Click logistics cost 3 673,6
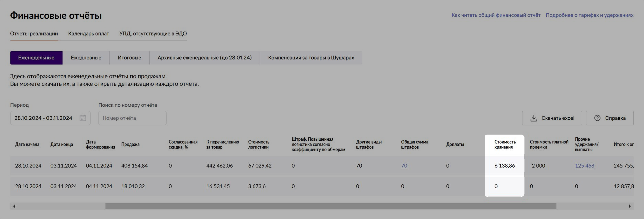Image resolution: width=644 pixels, height=219 pixels. 257,186
